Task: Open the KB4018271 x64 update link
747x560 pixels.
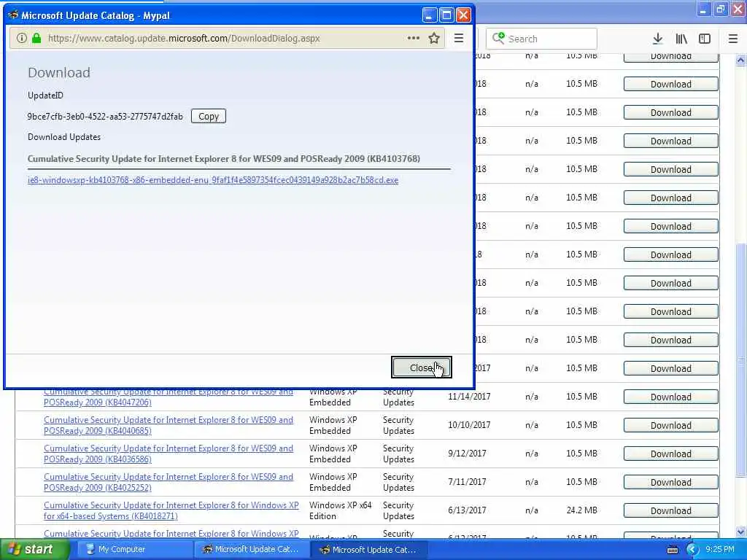Action: tap(171, 510)
